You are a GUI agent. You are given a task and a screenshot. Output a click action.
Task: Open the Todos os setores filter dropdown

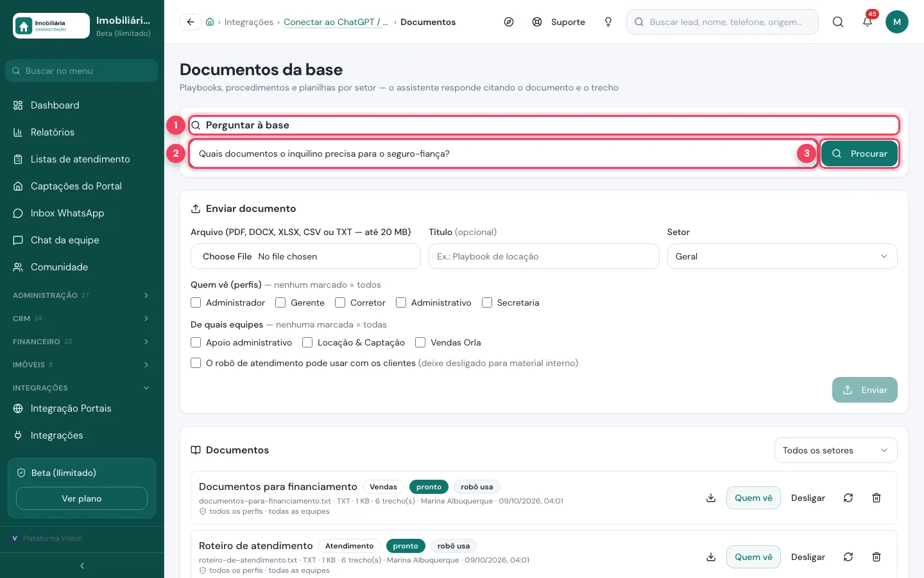click(835, 450)
